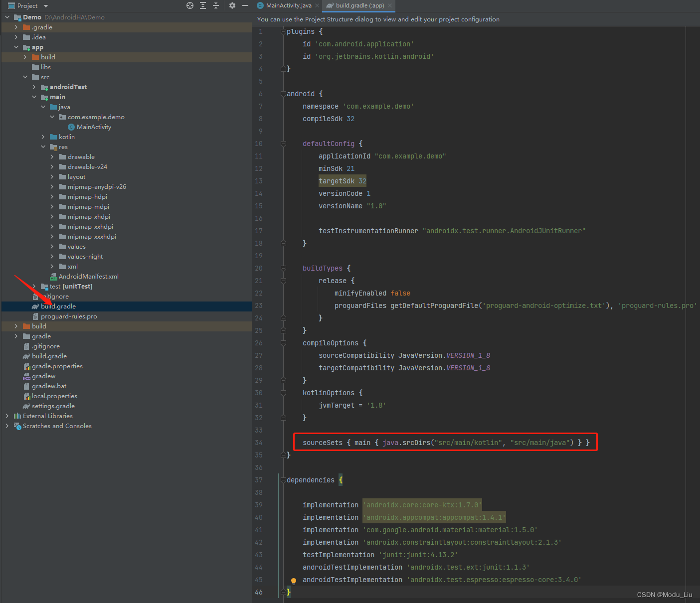Expand Scratches and Consoles node
The image size is (700, 603).
pos(7,426)
